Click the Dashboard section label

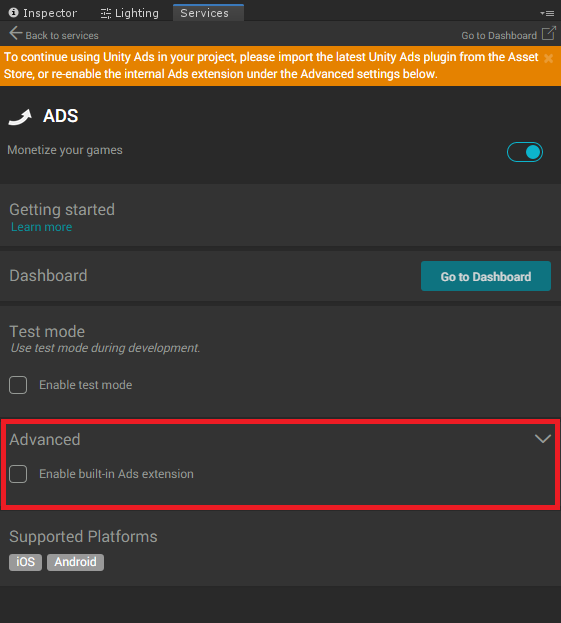(48, 276)
